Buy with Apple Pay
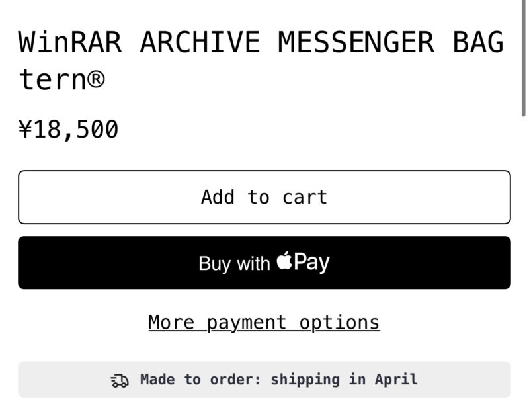This screenshot has width=529, height=420. coord(264,263)
